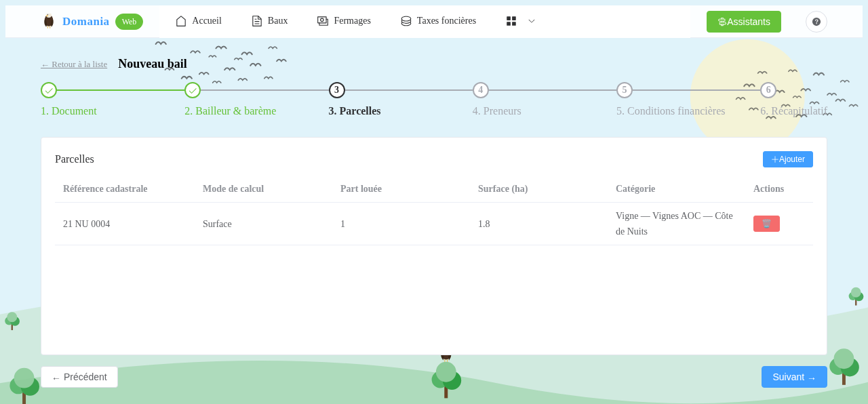Click the surface value 1.8
868x404 pixels.
[x=484, y=224]
